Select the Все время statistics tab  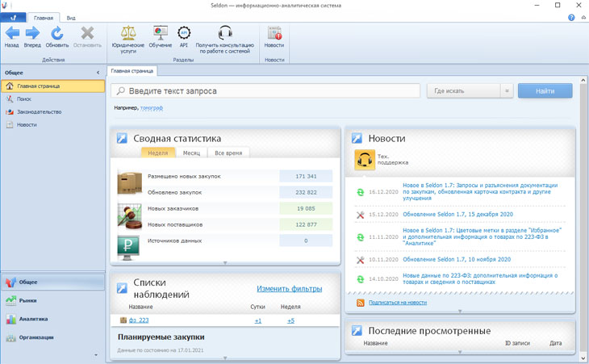click(x=228, y=153)
